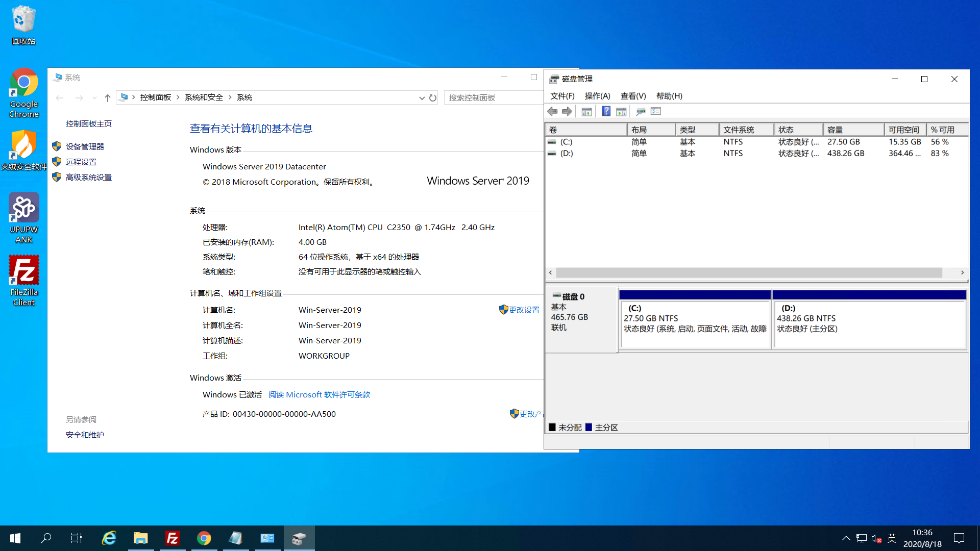The height and width of the screenshot is (551, 980).
Task: Sort by 文件系统 column header
Action: coord(746,130)
